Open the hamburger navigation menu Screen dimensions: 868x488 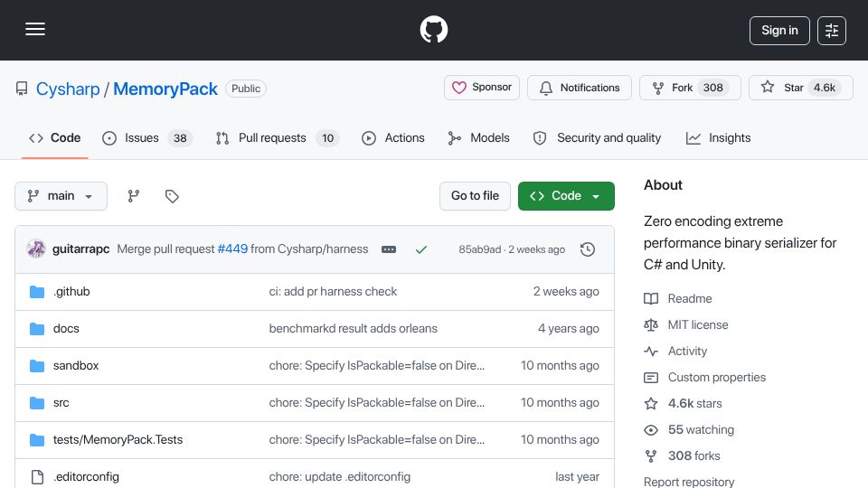[x=35, y=29]
